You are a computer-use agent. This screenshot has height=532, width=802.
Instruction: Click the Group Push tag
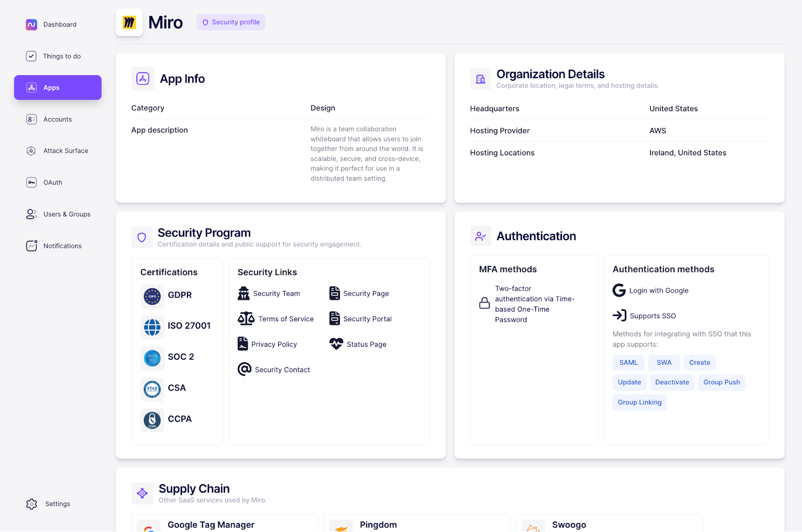pos(721,382)
